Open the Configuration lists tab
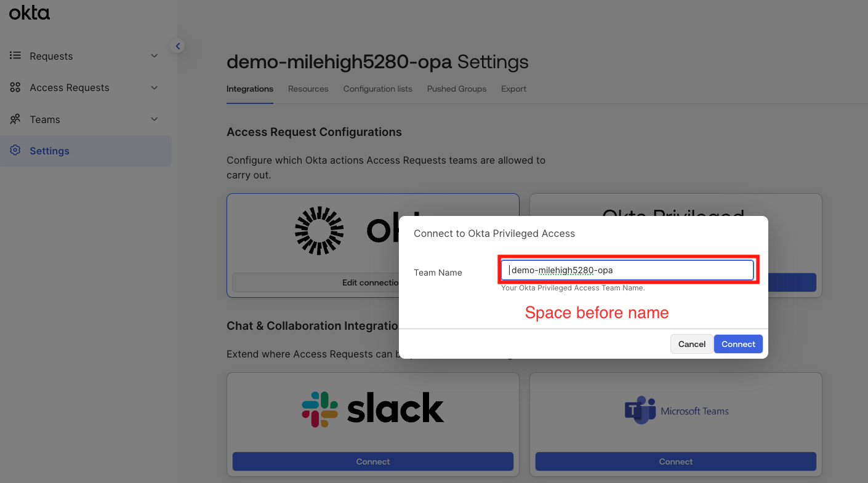 click(378, 89)
